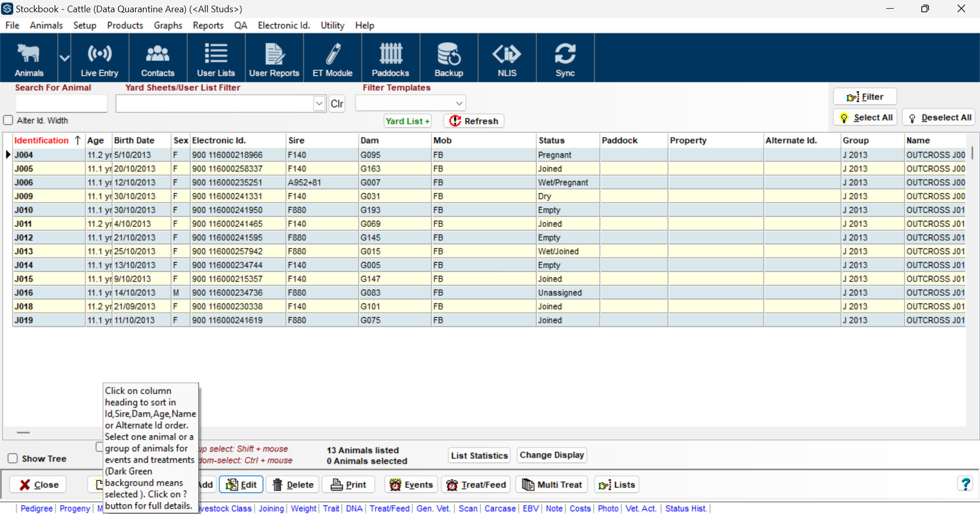The height and width of the screenshot is (514, 980).
Task: Click the row selector arrow for J004
Action: point(8,155)
